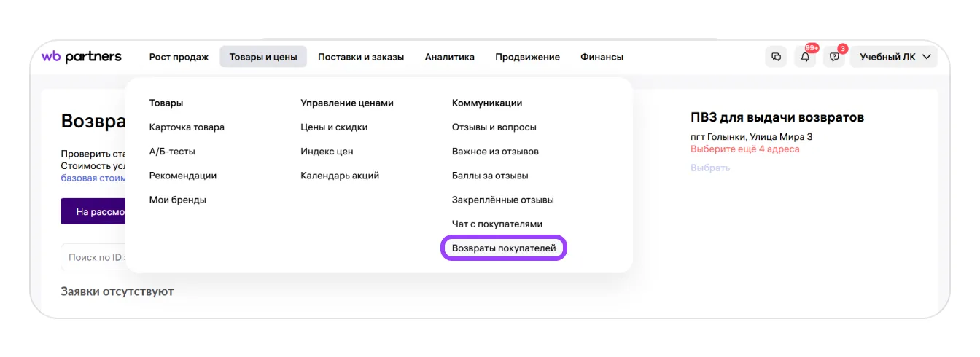Viewport: 980px width, 357px height.
Task: Open the Рост продаж menu
Action: pos(179,57)
